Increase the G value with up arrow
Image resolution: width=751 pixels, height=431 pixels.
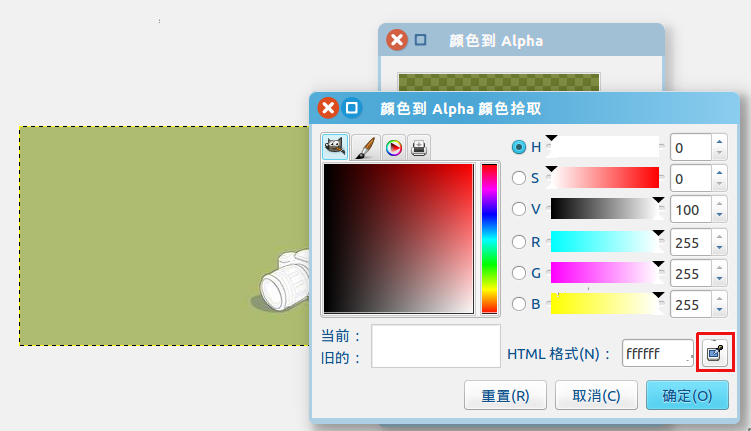click(x=719, y=267)
